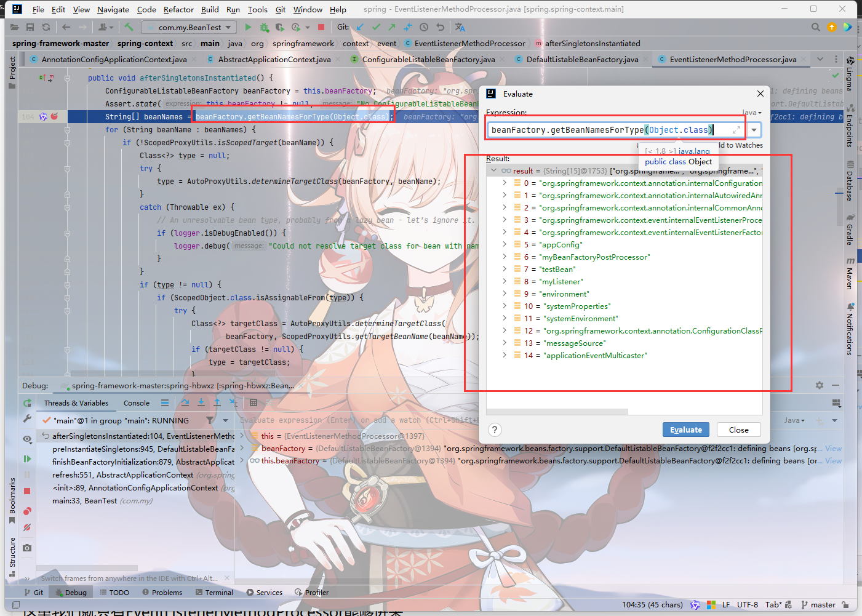Screen dimensions: 862x616
Task: Open debugger settings wrench icon
Action: 27,418
